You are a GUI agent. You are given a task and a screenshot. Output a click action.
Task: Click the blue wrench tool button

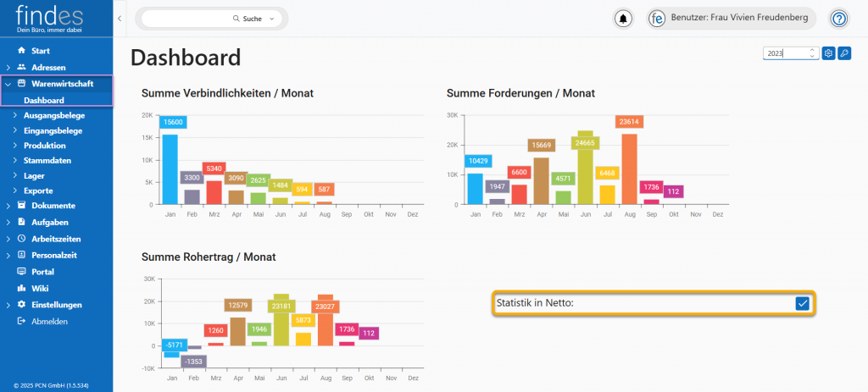[x=844, y=53]
